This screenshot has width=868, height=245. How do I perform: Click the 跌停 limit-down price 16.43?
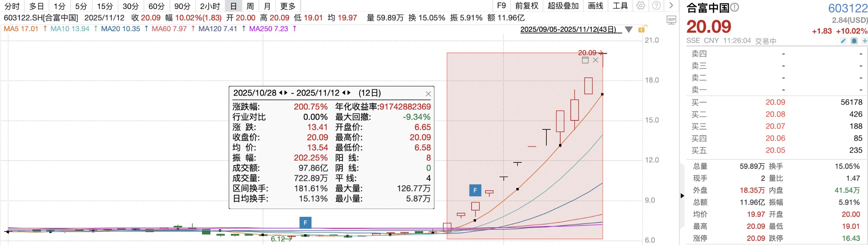851,238
